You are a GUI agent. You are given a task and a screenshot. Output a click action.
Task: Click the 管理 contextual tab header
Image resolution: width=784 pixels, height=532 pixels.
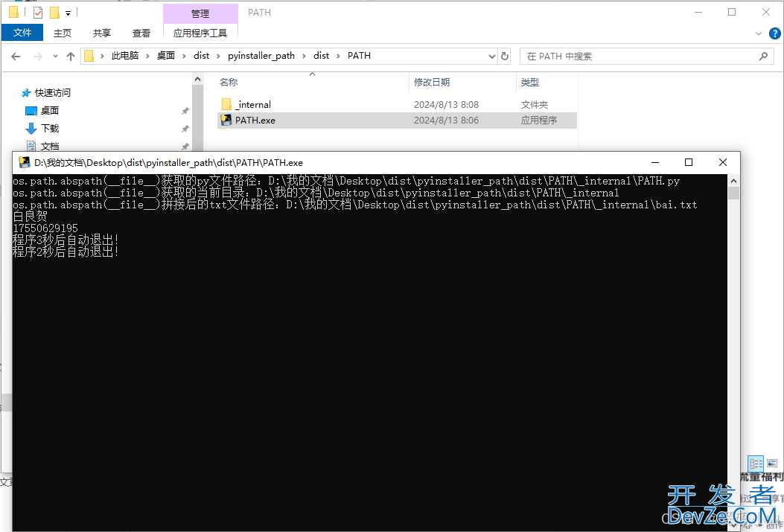(200, 13)
